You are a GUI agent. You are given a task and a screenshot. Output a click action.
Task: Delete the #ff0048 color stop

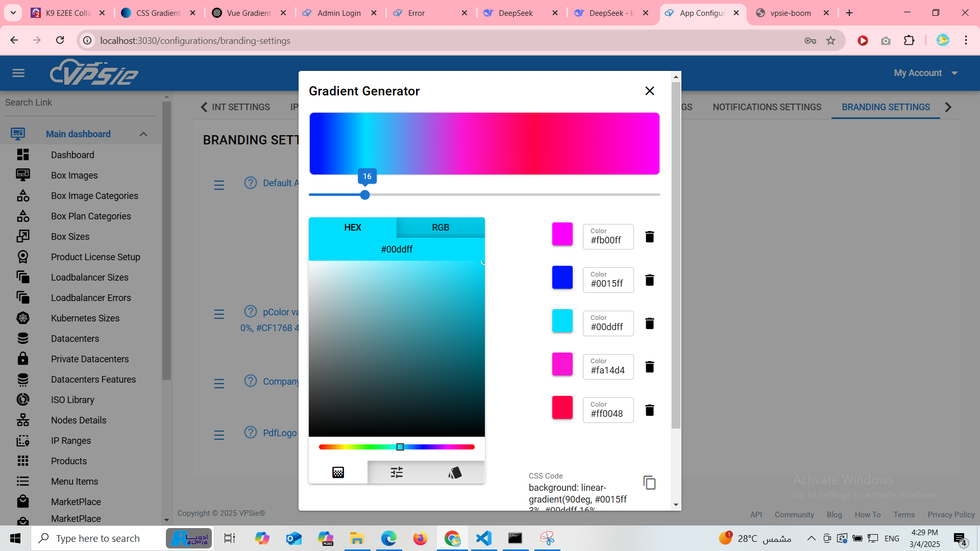tap(649, 410)
